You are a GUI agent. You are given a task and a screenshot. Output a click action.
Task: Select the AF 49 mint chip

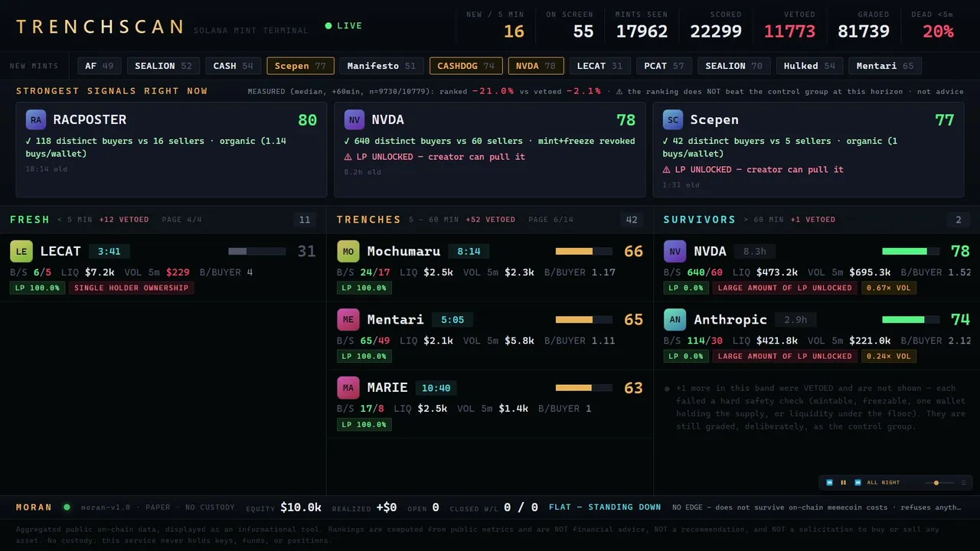tap(100, 66)
